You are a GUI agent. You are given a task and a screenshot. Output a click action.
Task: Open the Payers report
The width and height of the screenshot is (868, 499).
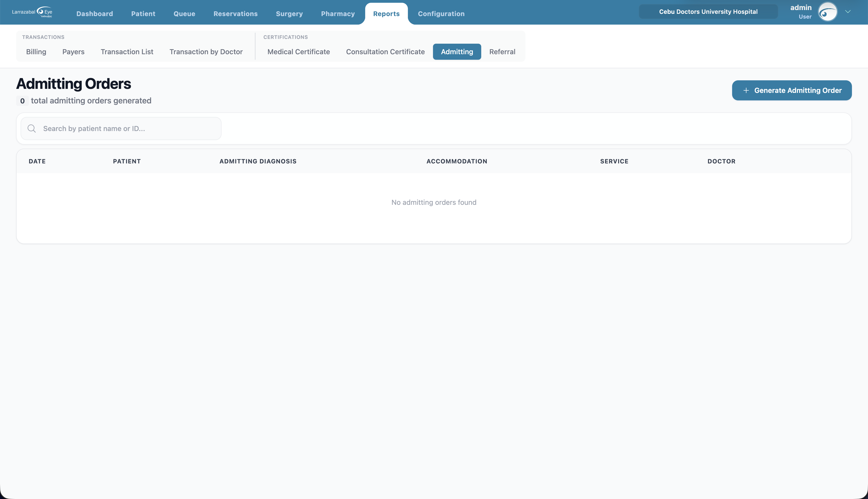73,52
